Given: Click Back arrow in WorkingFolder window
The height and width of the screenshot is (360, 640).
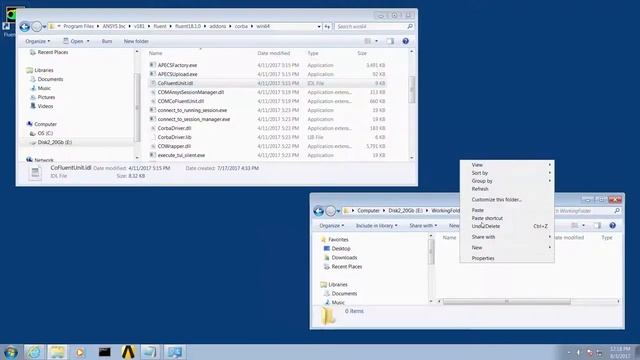Looking at the screenshot, I should point(319,211).
